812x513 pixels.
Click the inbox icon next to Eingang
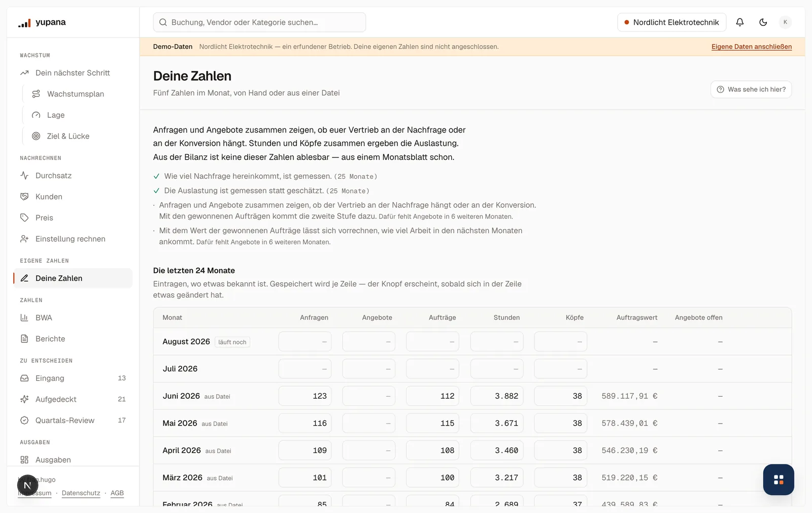24,378
